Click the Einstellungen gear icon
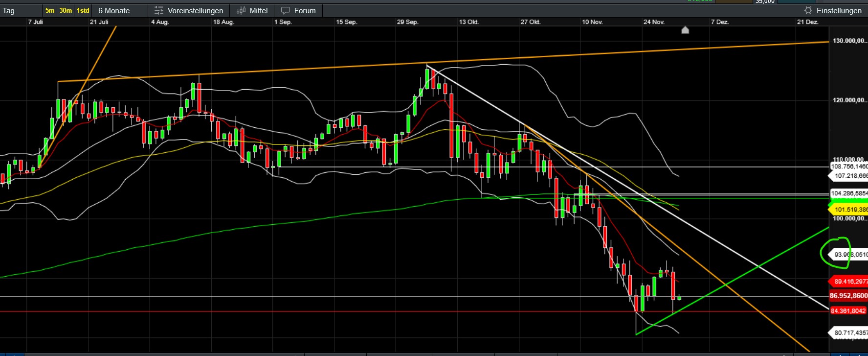 (808, 10)
